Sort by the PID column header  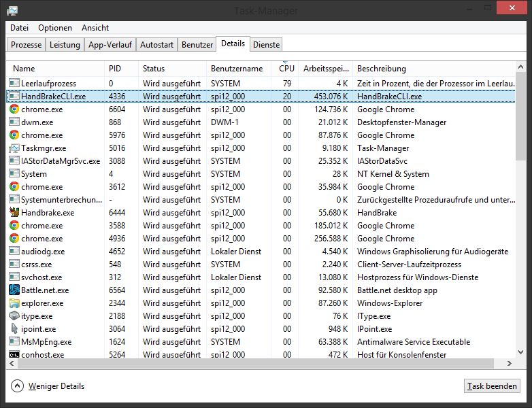tap(121, 69)
